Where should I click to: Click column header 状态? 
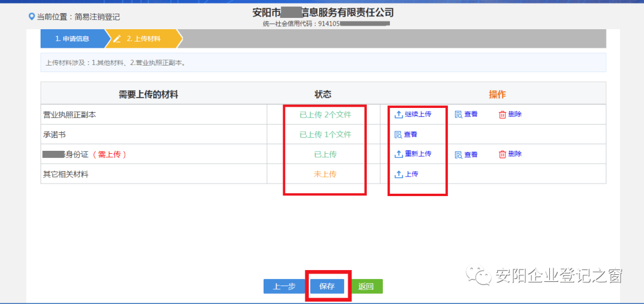point(323,95)
